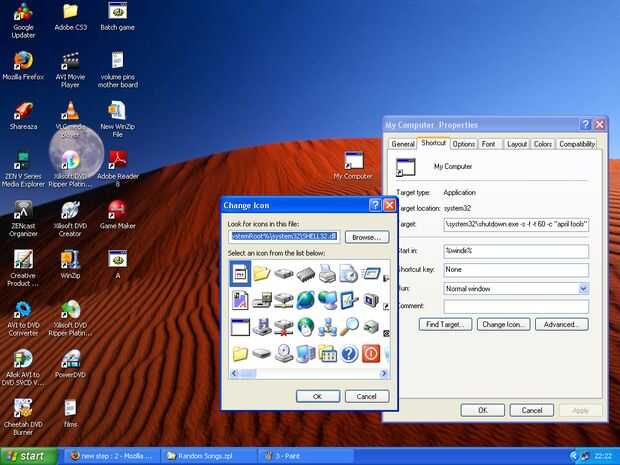Select the Google Updater desktop icon
Image resolution: width=620 pixels, height=465 pixels.
(x=23, y=21)
